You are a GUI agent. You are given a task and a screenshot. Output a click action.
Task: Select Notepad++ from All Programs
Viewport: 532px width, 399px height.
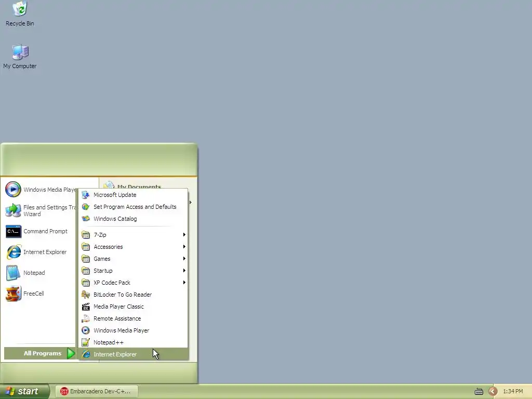pos(134,342)
